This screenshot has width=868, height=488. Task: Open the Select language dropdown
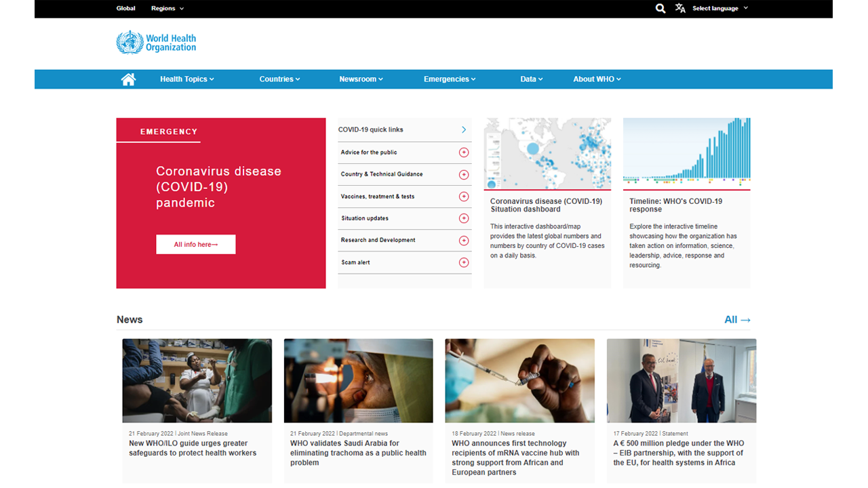coord(720,8)
